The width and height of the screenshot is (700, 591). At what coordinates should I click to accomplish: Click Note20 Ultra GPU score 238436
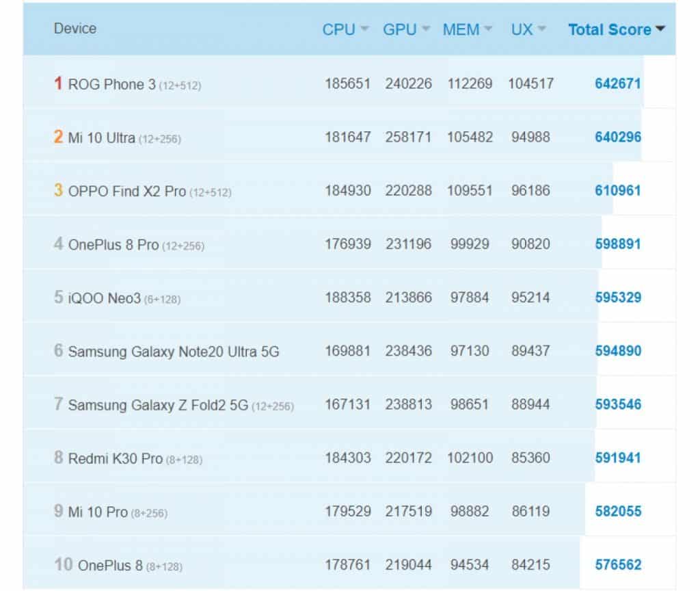tap(409, 351)
